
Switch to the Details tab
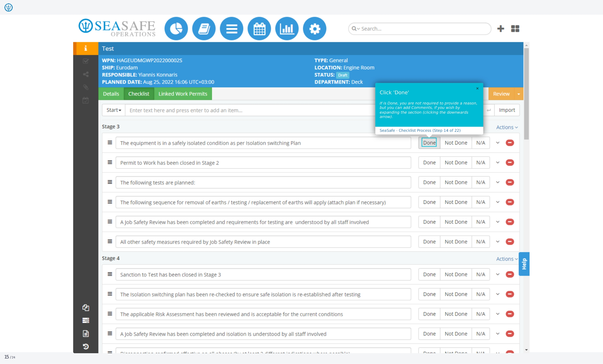coord(111,94)
